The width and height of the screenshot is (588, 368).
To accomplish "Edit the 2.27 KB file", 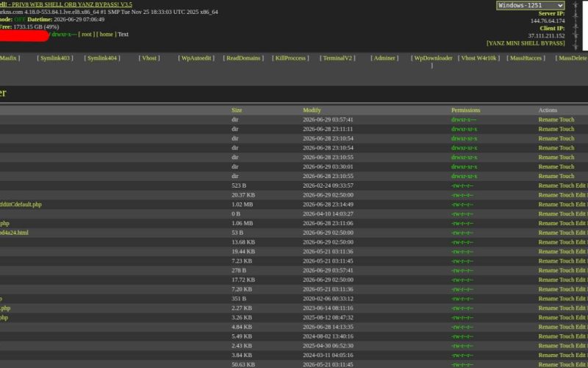I will (x=581, y=308).
